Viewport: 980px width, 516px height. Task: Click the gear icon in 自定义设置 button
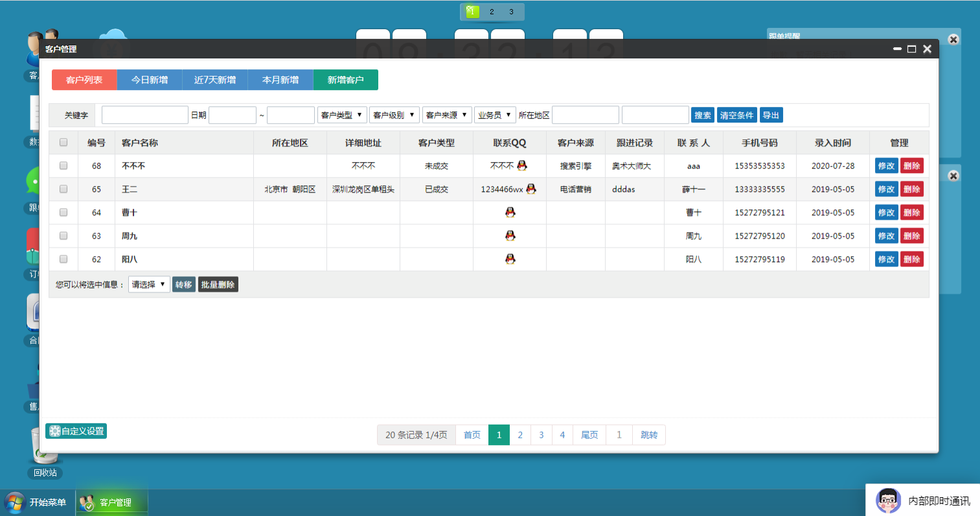[54, 431]
